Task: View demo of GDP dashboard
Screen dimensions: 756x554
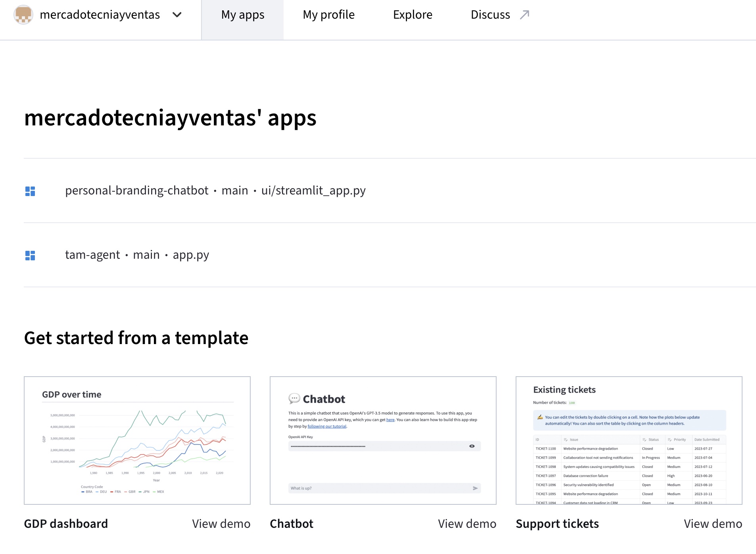Action: pyautogui.click(x=221, y=524)
